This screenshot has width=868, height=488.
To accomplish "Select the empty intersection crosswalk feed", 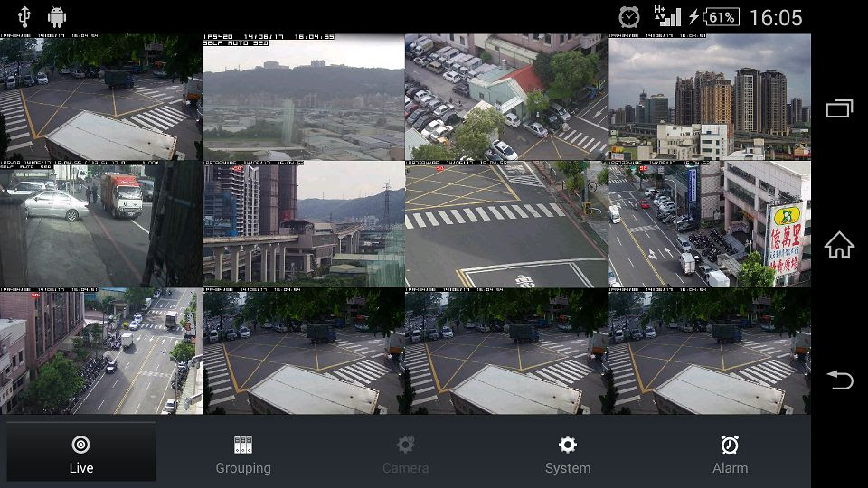I will point(506,224).
